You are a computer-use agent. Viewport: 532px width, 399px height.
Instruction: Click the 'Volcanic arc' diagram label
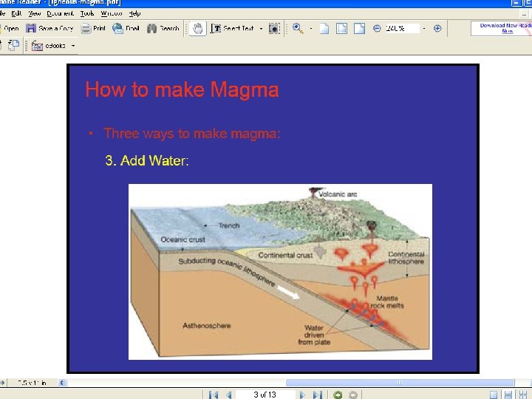pyautogui.click(x=338, y=194)
